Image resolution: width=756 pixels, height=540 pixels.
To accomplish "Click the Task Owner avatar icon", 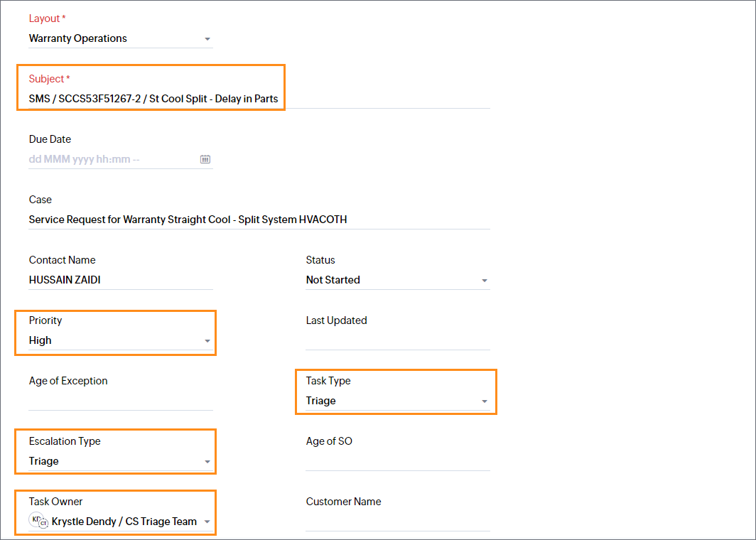I will point(38,522).
